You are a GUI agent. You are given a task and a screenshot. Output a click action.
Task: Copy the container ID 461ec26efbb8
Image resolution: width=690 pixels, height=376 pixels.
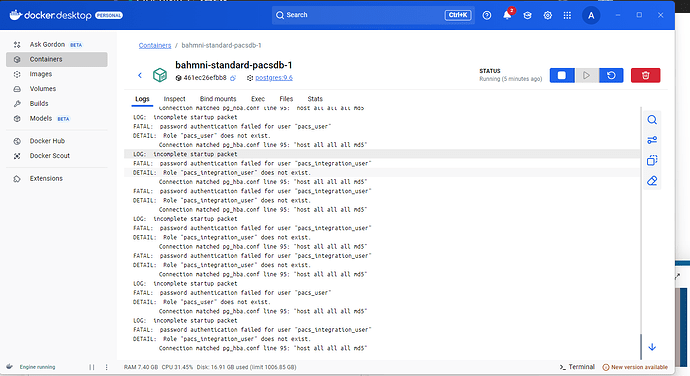(233, 78)
